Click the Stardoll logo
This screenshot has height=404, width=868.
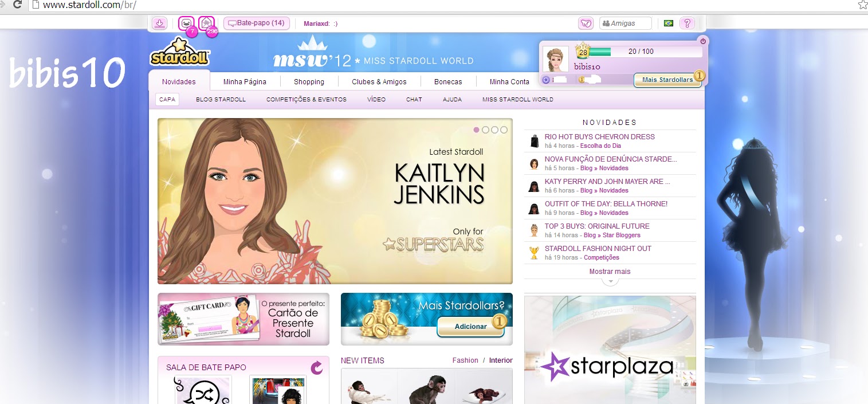180,52
